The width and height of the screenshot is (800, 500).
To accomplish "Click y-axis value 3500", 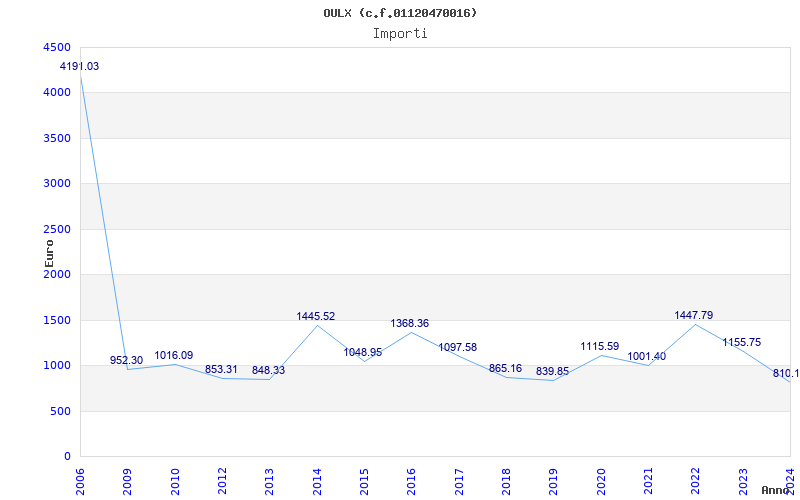I will (x=57, y=138).
